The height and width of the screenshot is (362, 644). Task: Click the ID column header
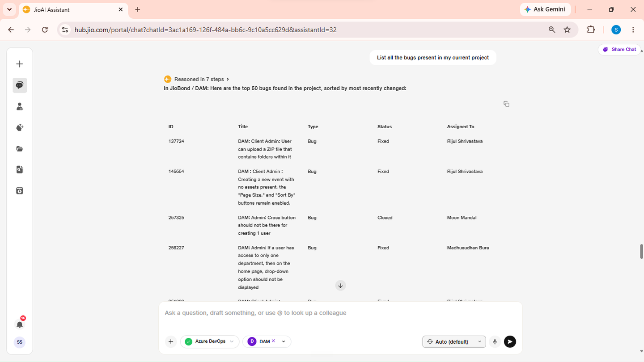[171, 127]
